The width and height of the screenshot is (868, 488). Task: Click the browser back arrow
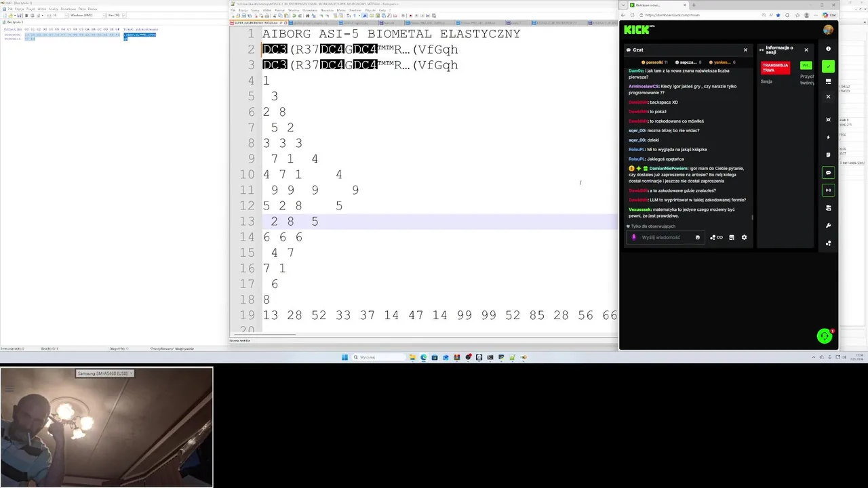click(x=623, y=15)
